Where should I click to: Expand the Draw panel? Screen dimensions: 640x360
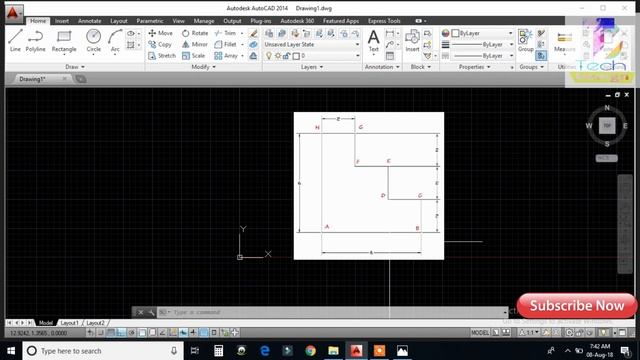(x=75, y=67)
